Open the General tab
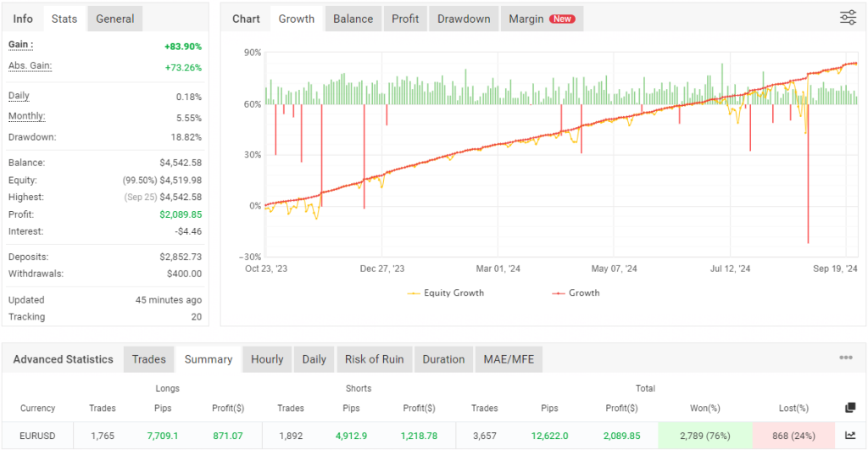 [x=114, y=19]
